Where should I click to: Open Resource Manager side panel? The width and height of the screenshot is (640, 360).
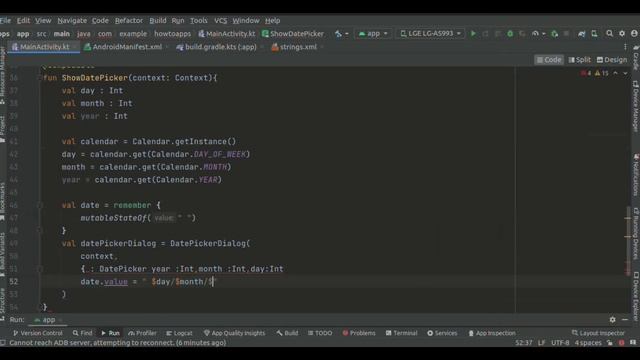click(x=2, y=76)
